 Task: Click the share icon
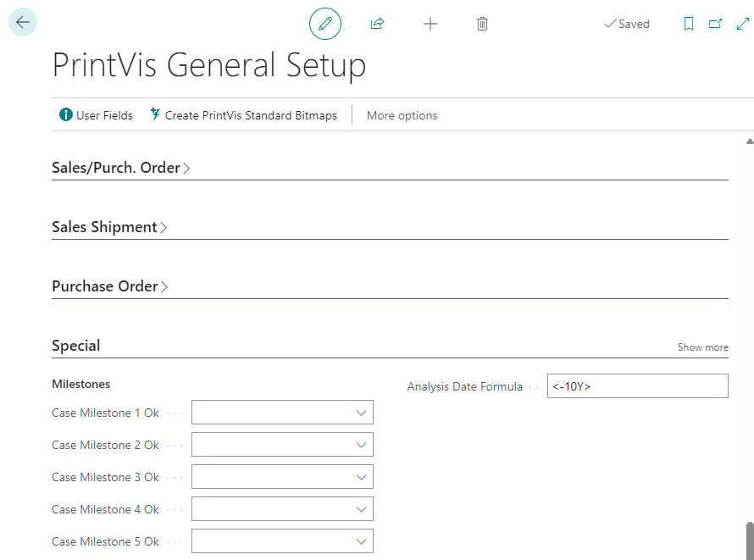(x=378, y=24)
